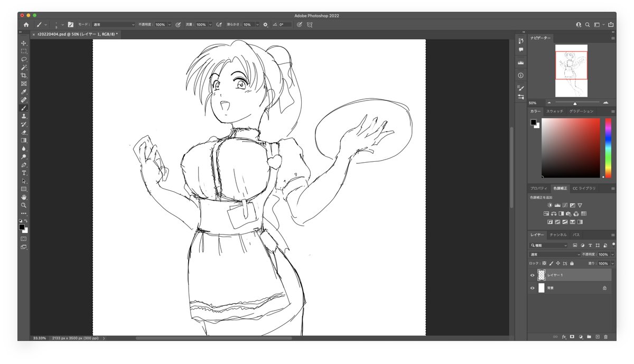Select the Rectangle shape tool
The height and width of the screenshot is (364, 634).
pos(24,189)
